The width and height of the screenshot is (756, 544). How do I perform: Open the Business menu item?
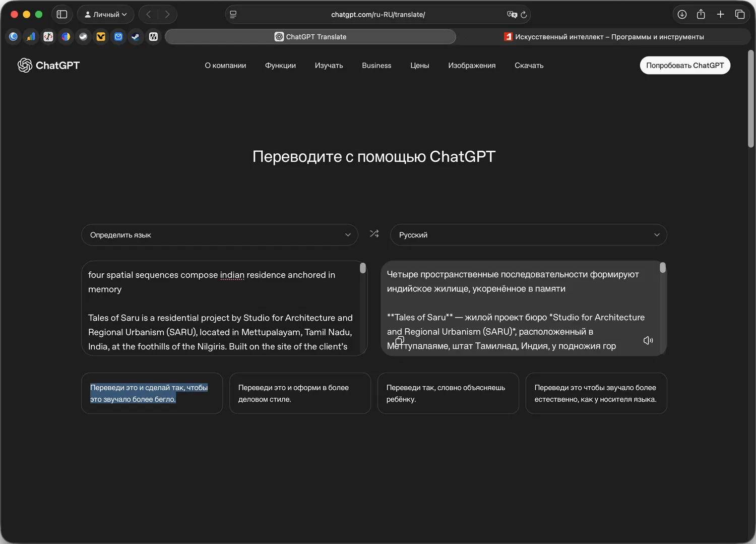click(376, 66)
